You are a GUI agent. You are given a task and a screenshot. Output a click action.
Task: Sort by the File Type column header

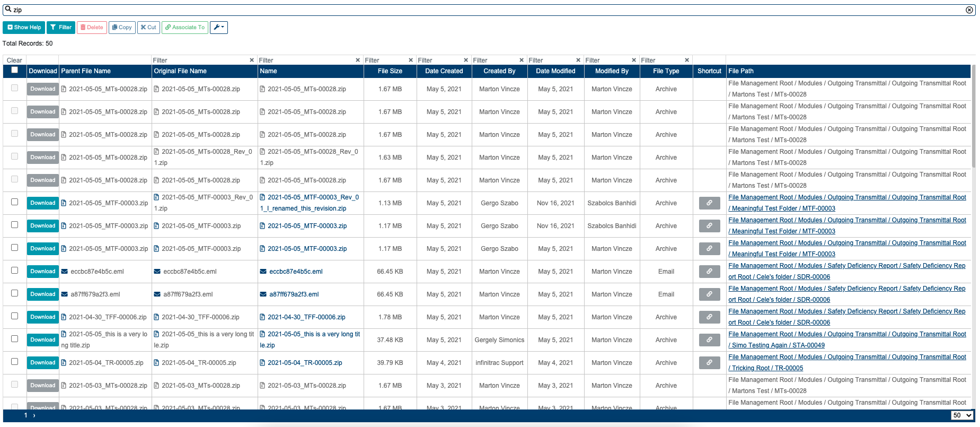pyautogui.click(x=666, y=71)
